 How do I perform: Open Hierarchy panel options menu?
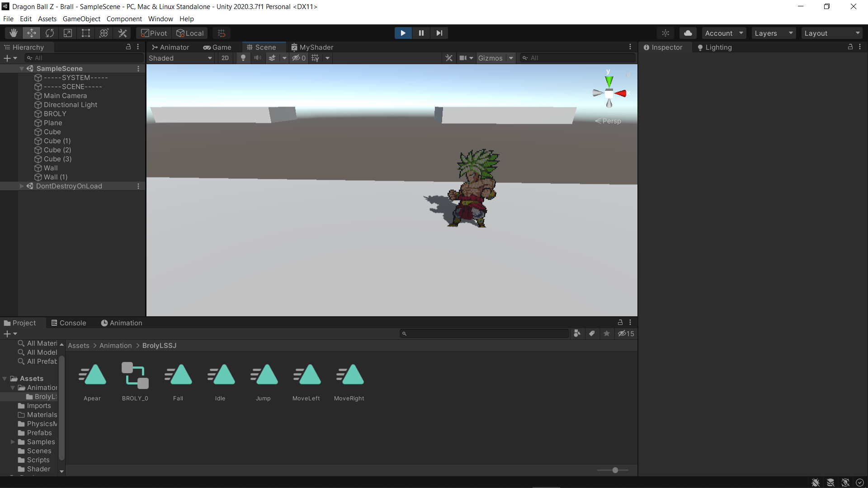click(138, 47)
